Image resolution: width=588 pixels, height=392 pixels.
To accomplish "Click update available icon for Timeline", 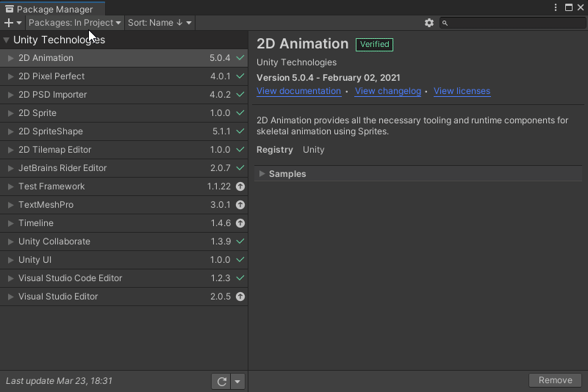I will (240, 223).
